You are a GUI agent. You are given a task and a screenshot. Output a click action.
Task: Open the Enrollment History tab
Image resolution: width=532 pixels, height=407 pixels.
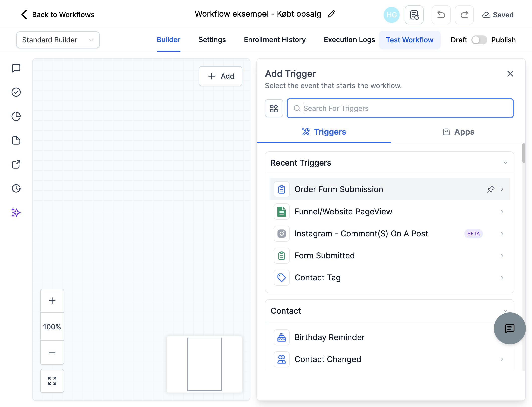275,40
